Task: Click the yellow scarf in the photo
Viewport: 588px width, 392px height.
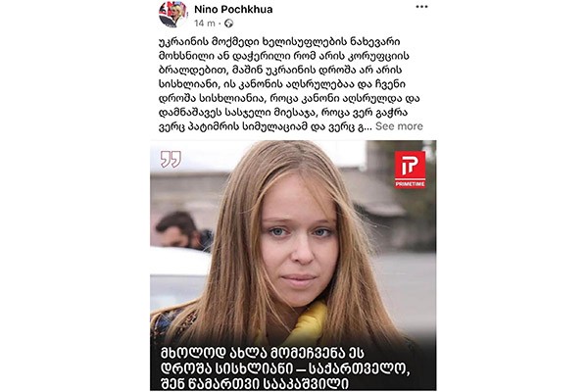Action: click(x=306, y=322)
